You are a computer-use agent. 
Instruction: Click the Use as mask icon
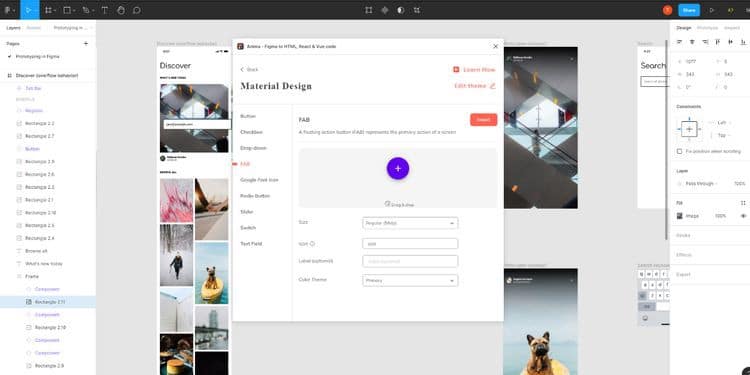(x=401, y=10)
